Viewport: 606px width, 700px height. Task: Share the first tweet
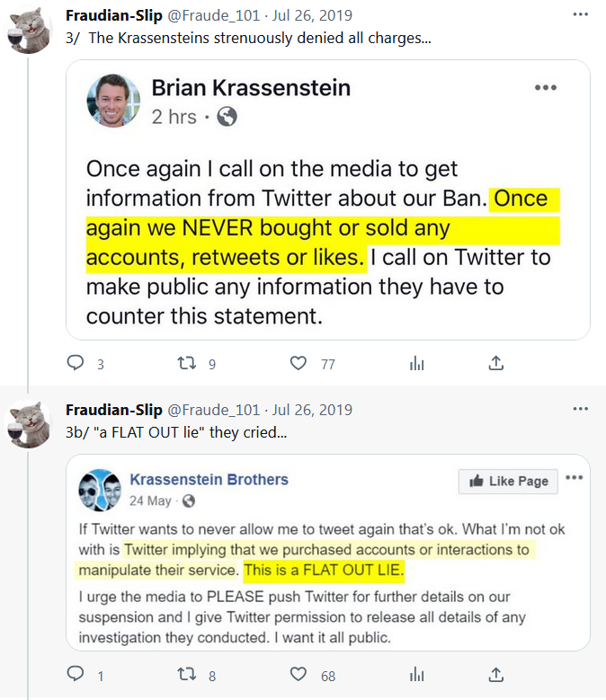click(x=495, y=363)
